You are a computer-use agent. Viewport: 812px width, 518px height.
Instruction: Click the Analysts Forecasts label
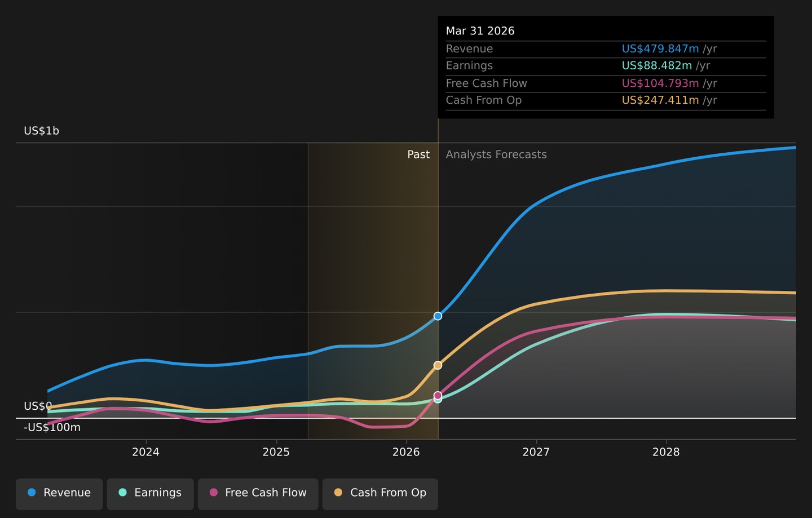pos(496,154)
